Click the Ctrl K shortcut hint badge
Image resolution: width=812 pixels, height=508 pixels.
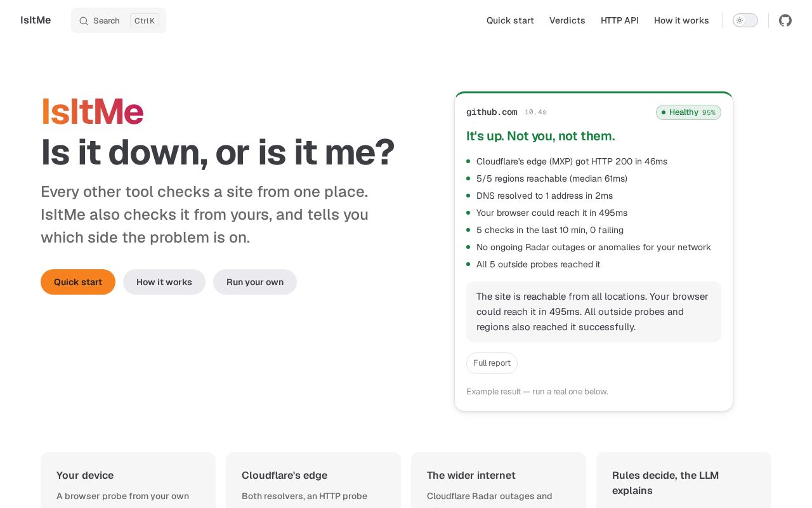click(145, 20)
